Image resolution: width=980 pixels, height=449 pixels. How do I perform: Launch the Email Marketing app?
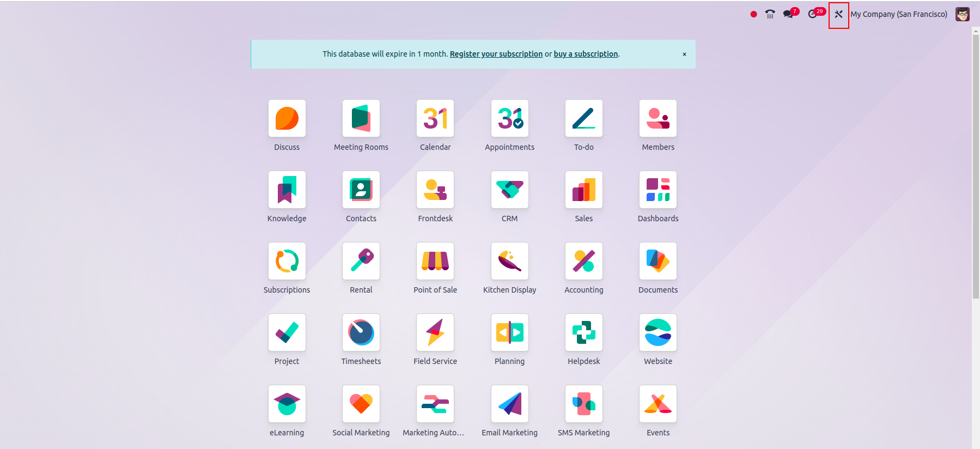click(x=509, y=404)
